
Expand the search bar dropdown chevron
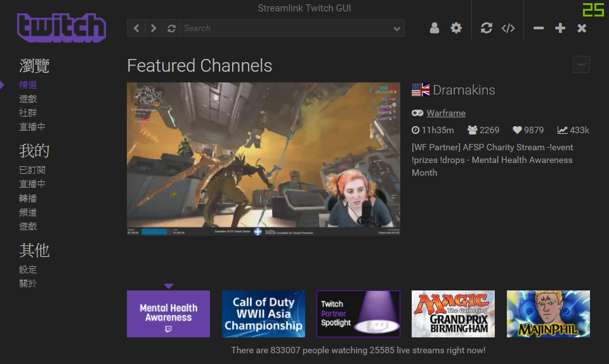[x=396, y=29]
